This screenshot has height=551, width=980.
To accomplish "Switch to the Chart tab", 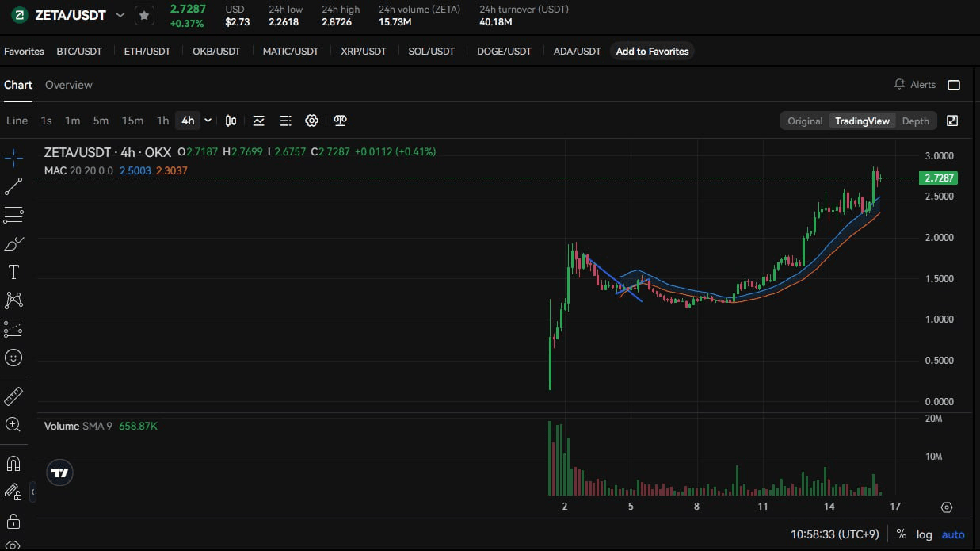I will pos(18,85).
